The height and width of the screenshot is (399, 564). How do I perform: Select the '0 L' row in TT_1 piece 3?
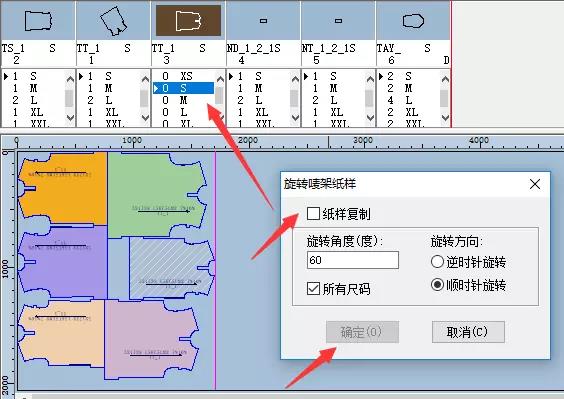pyautogui.click(x=183, y=112)
